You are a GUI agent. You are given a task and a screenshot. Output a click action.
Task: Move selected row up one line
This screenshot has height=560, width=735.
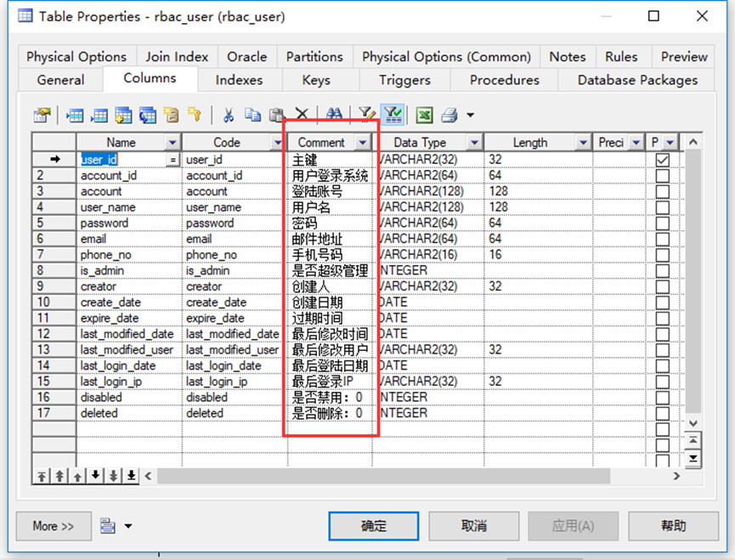[77, 476]
